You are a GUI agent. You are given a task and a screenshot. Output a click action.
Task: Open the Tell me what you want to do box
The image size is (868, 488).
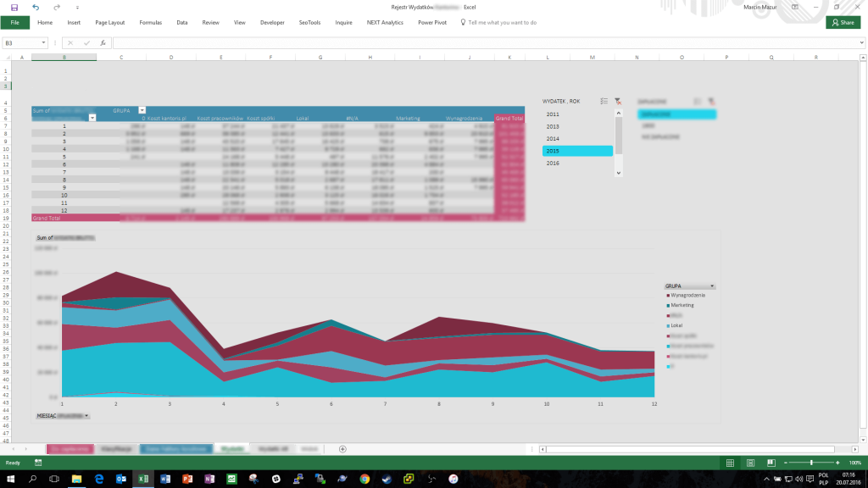click(x=500, y=23)
